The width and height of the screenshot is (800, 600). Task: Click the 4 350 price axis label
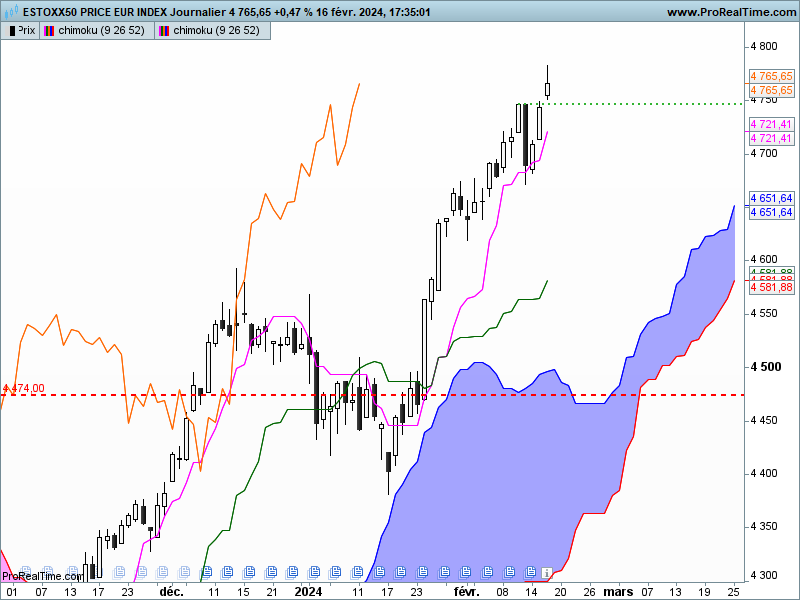(x=764, y=527)
